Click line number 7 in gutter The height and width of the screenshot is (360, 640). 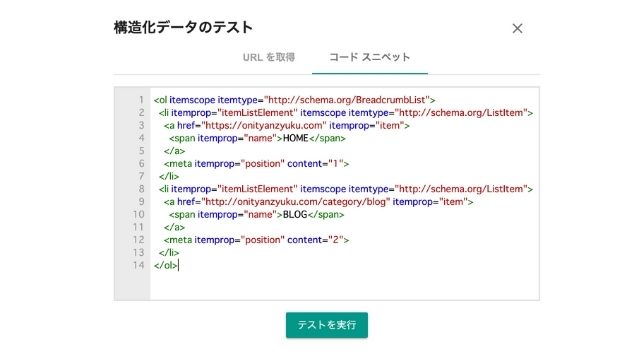pyautogui.click(x=141, y=176)
